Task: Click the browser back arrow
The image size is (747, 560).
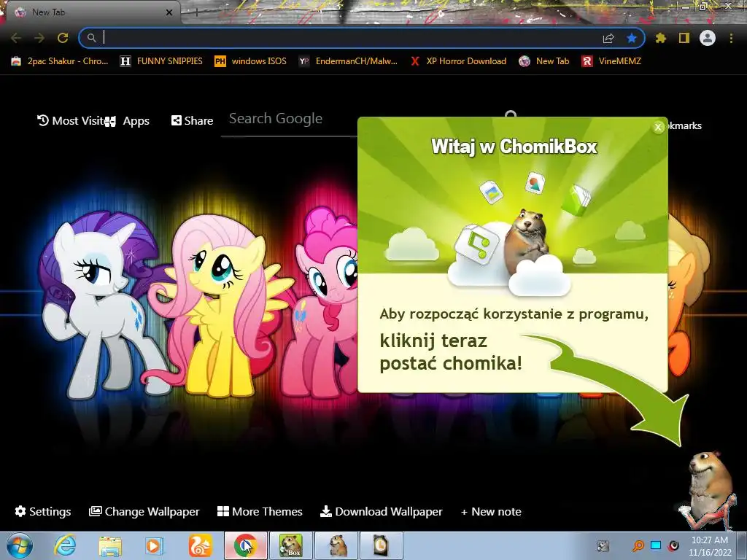Action: coord(16,38)
